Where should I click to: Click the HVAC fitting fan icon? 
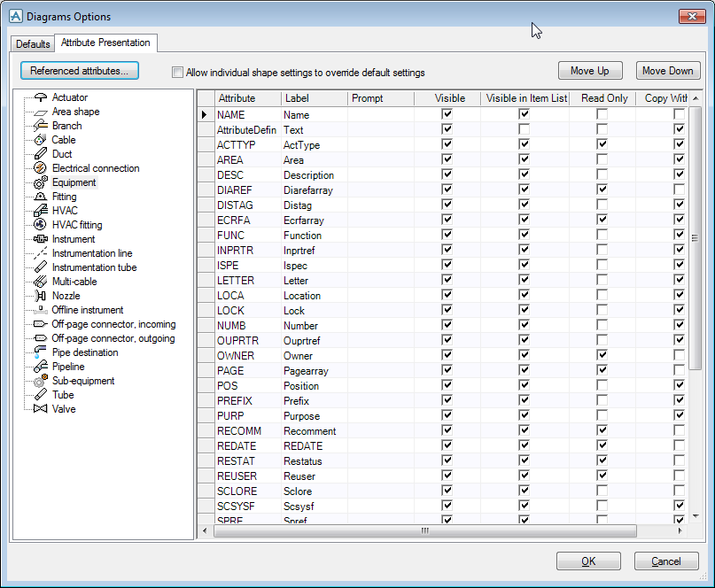(x=40, y=224)
